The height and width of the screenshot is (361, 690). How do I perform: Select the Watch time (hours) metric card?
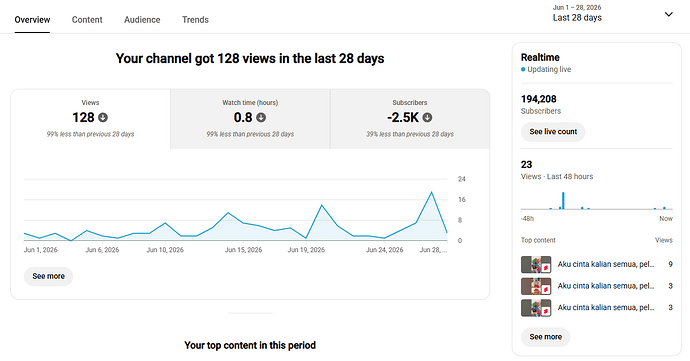(x=250, y=119)
